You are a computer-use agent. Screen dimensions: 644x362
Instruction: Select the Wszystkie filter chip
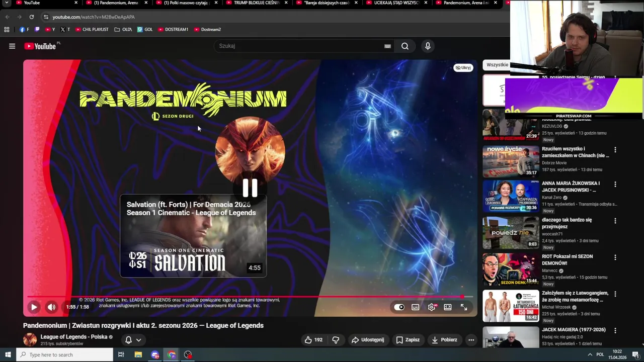497,65
